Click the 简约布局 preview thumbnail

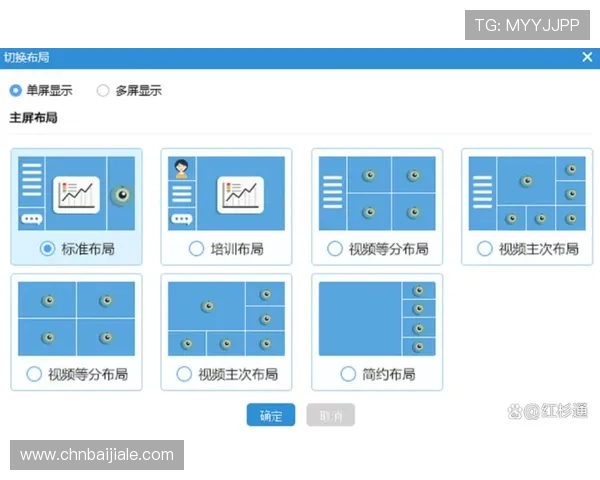pyautogui.click(x=377, y=319)
